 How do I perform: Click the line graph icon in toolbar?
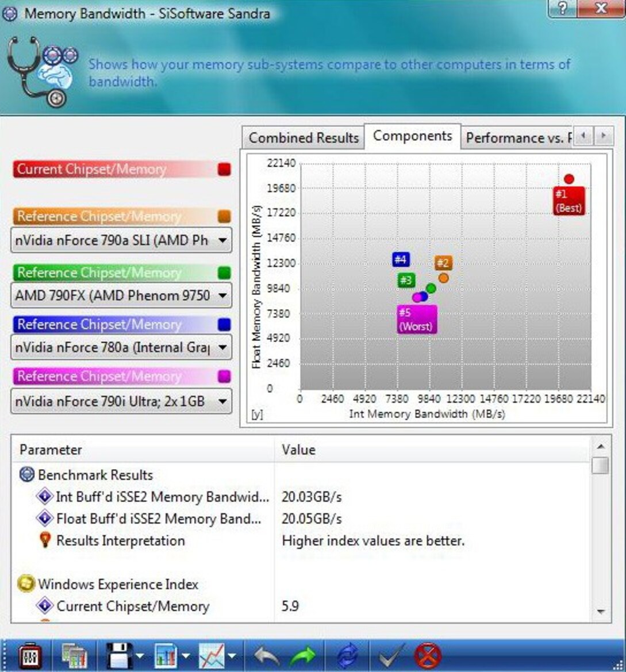point(212,656)
